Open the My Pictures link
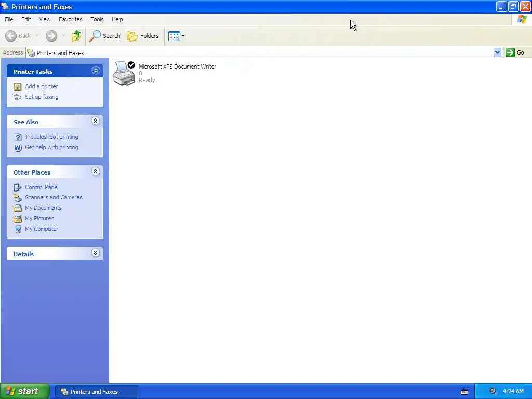Image resolution: width=532 pixels, height=399 pixels. (x=39, y=219)
